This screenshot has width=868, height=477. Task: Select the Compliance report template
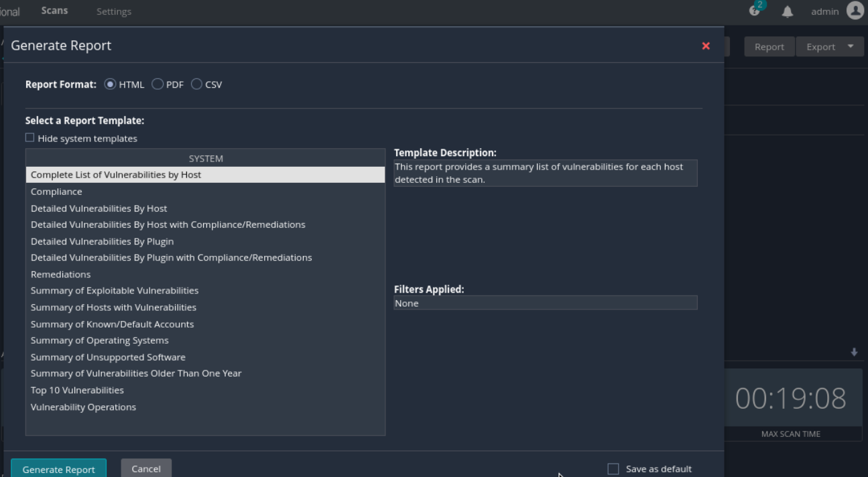tap(56, 192)
